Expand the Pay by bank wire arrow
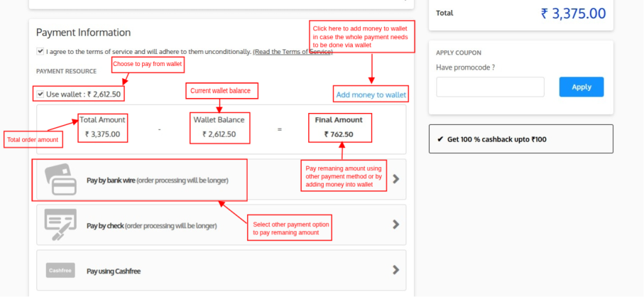644x297 pixels. point(396,179)
